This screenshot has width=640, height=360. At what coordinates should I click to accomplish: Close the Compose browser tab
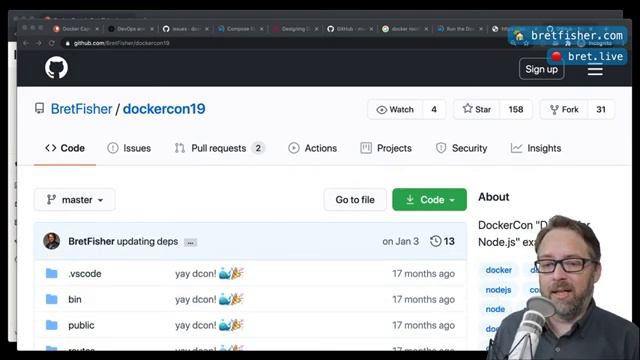tap(262, 29)
